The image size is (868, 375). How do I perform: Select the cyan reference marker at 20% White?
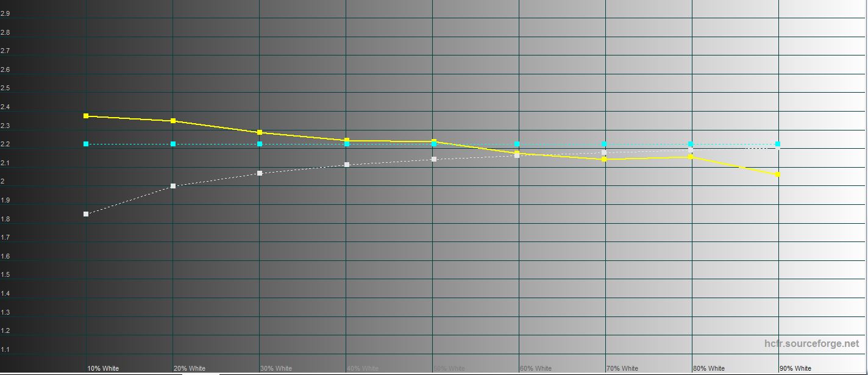pyautogui.click(x=173, y=144)
